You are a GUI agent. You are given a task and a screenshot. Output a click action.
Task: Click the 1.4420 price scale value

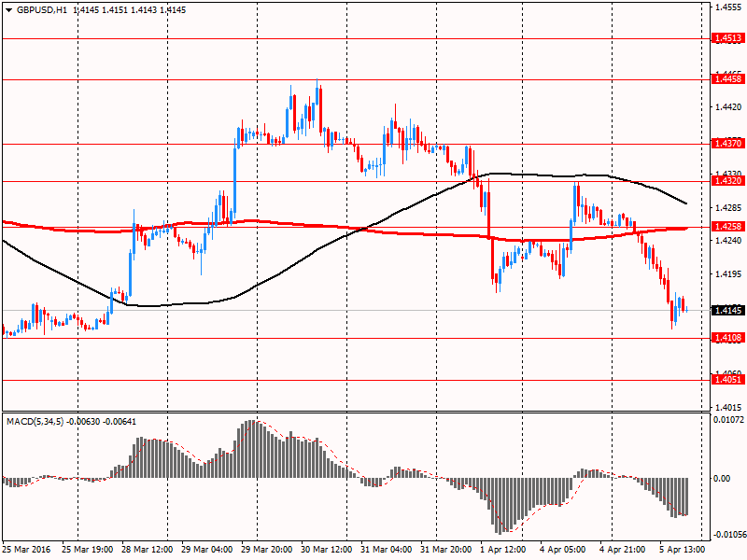coord(729,107)
